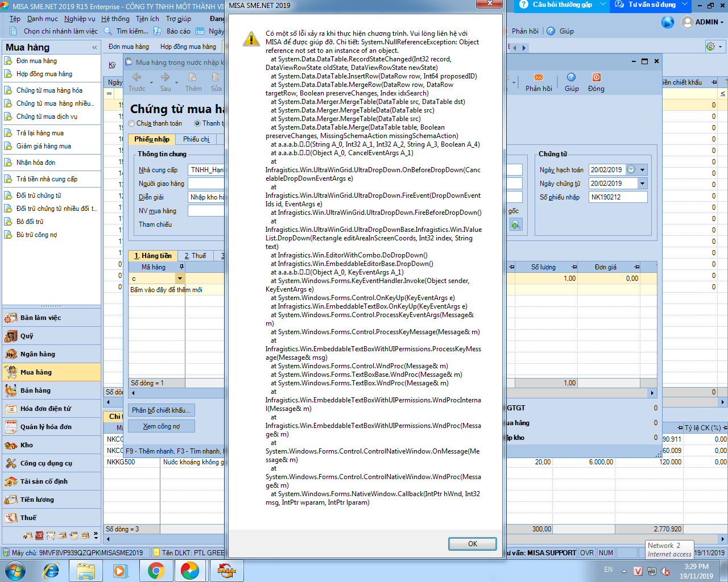Click Xem công nợ button

coord(162,426)
